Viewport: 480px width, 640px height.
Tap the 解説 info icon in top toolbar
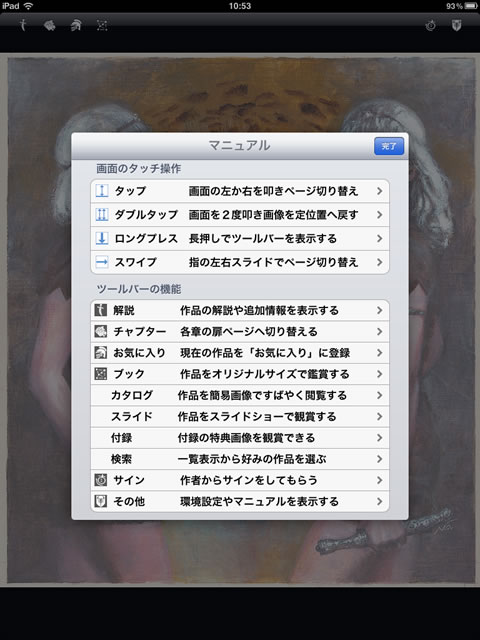click(x=23, y=26)
